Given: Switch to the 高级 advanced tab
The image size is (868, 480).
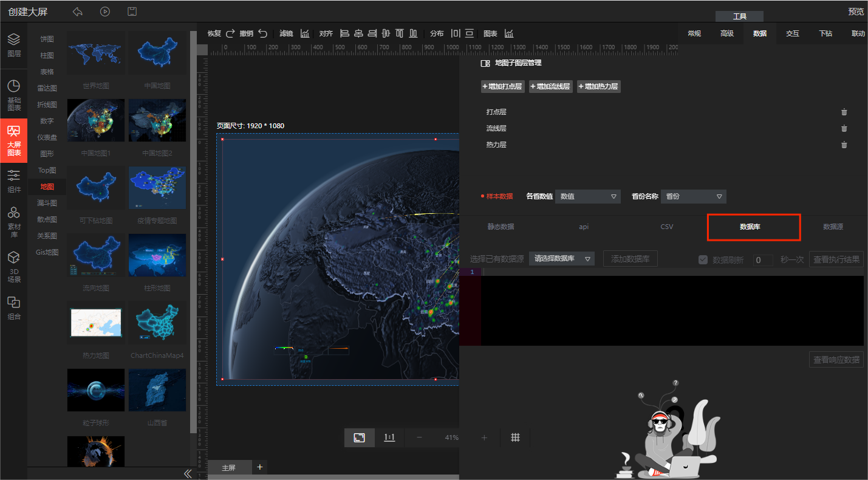Looking at the screenshot, I should pos(727,33).
